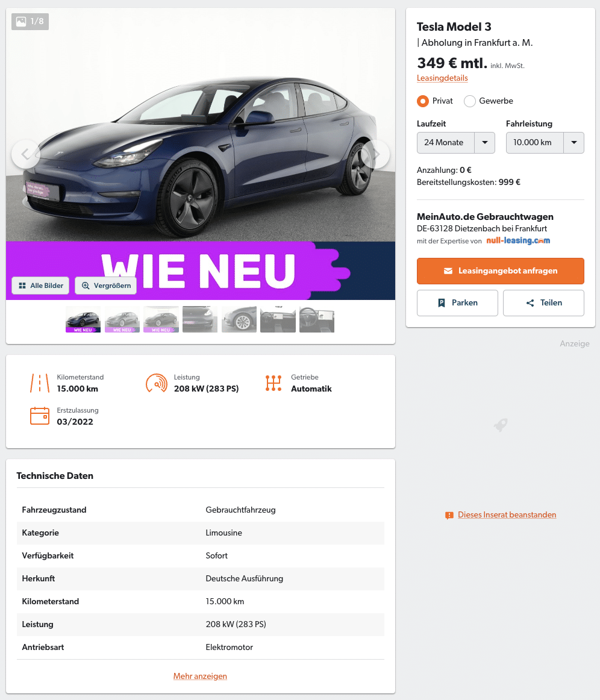This screenshot has height=700, width=600.
Task: Request offer via Leasingangebot anfragen
Action: coord(501,271)
